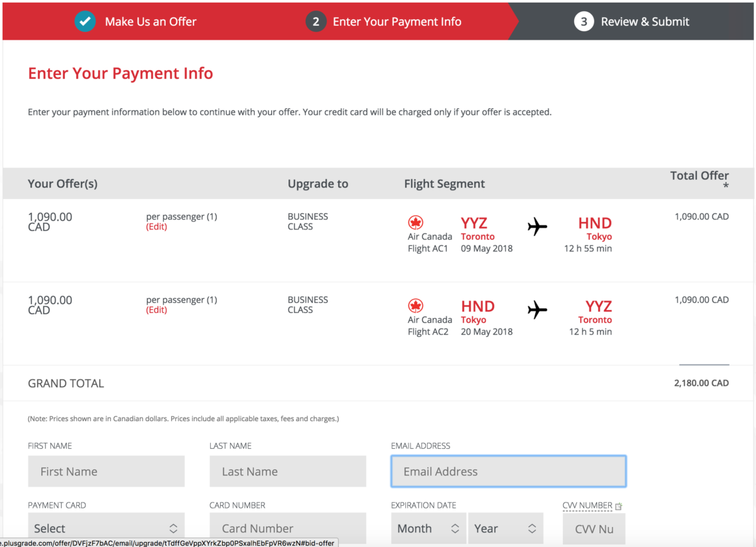Click the Last Name input field
The height and width of the screenshot is (547, 756).
(288, 471)
